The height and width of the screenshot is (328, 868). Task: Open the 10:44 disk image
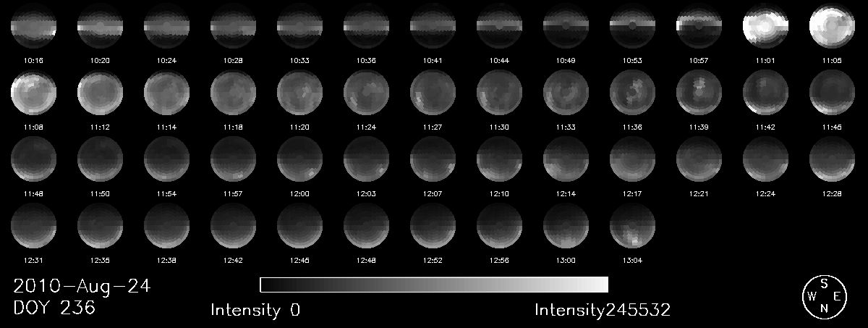500,25
